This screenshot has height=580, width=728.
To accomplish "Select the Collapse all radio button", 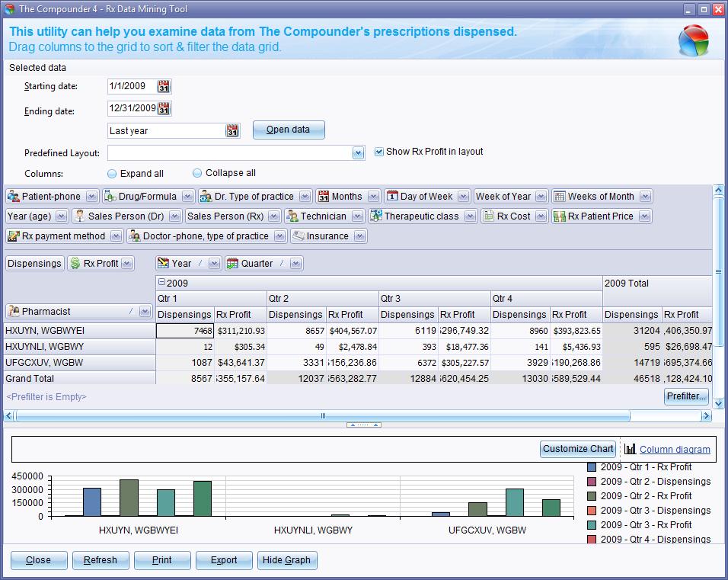I will coord(197,173).
